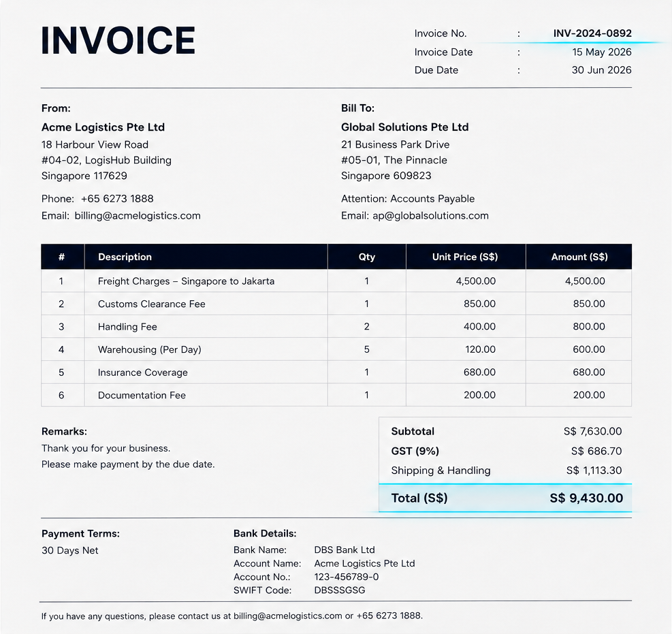Click 21 Business Park Drive line
Viewport: 672px width, 634px height.
coord(395,144)
